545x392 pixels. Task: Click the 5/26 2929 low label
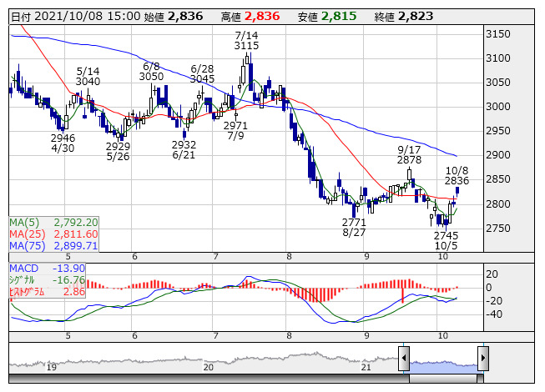coord(119,152)
